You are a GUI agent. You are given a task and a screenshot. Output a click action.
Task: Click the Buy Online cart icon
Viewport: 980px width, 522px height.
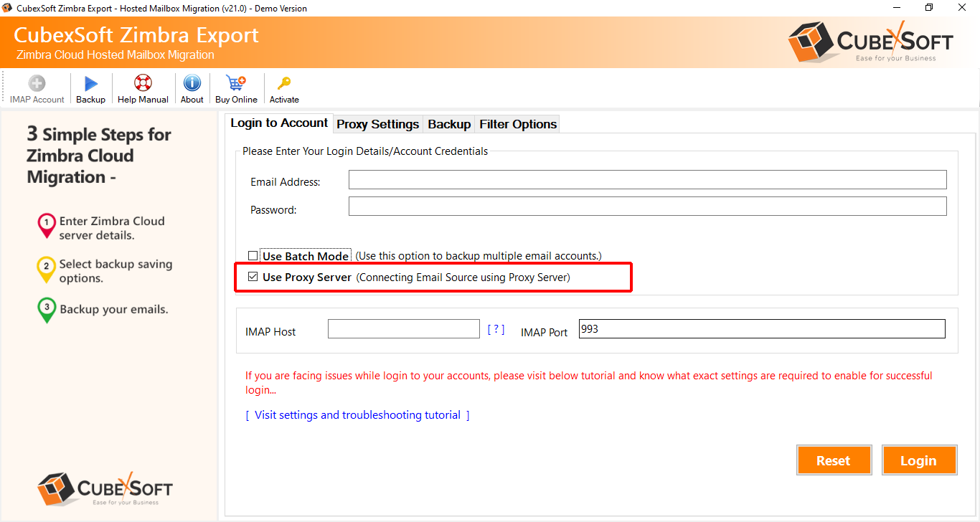click(x=236, y=83)
